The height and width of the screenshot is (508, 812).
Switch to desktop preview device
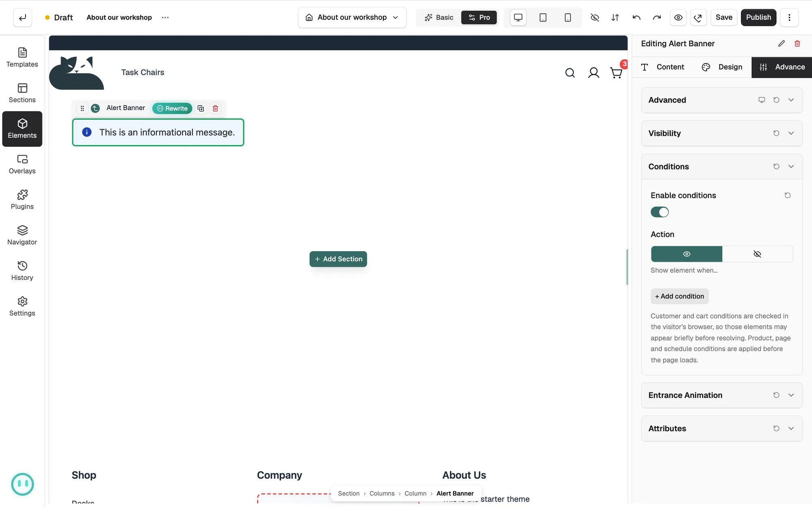point(518,17)
